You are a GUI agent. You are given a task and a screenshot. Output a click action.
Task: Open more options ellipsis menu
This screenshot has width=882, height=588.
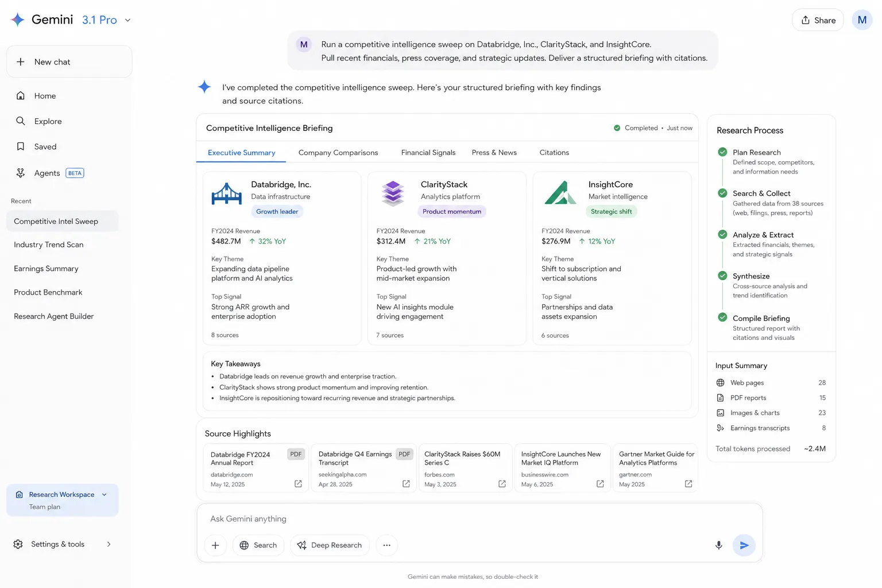(x=387, y=546)
